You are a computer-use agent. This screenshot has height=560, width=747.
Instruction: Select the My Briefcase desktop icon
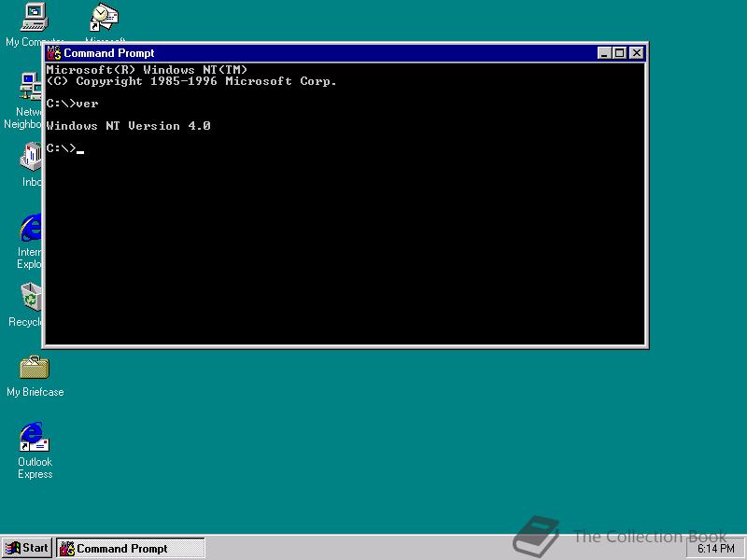(35, 367)
